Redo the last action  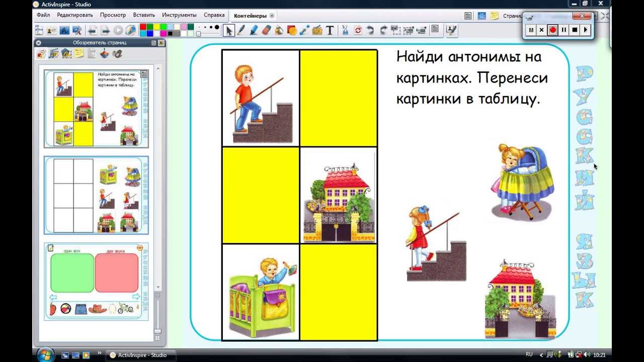(x=383, y=30)
